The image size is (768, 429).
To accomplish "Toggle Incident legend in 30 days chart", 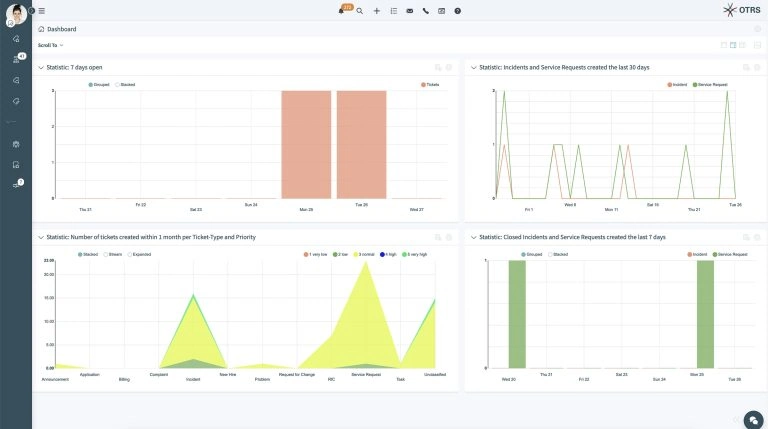I will coord(677,85).
